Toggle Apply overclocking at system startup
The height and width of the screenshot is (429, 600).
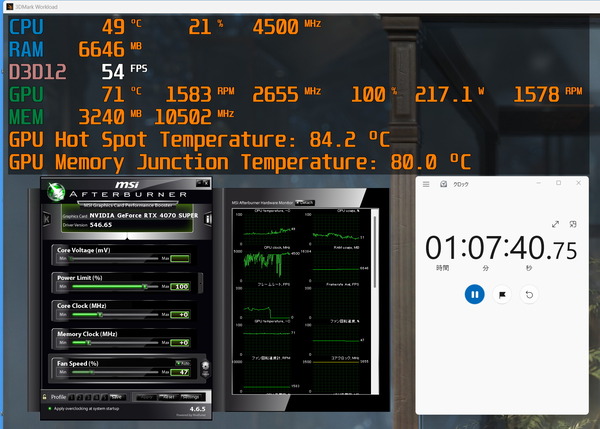coord(50,408)
